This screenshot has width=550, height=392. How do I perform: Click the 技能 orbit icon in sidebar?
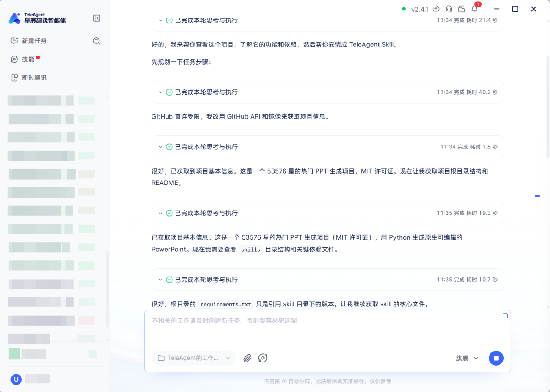(x=14, y=59)
